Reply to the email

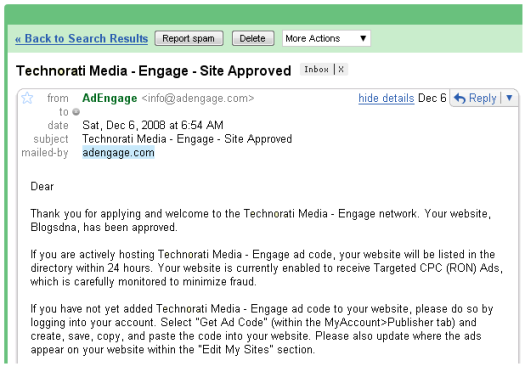pos(482,98)
